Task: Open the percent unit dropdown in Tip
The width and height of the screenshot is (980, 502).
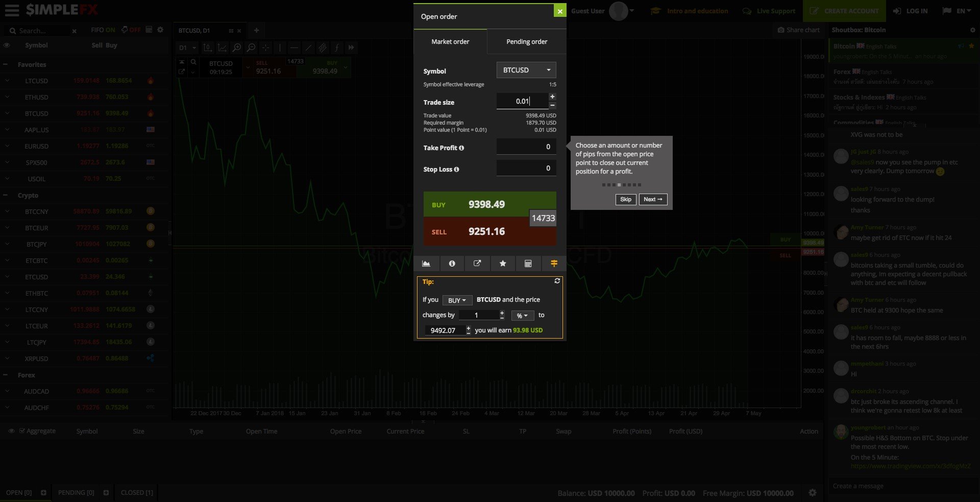Action: coord(522,316)
